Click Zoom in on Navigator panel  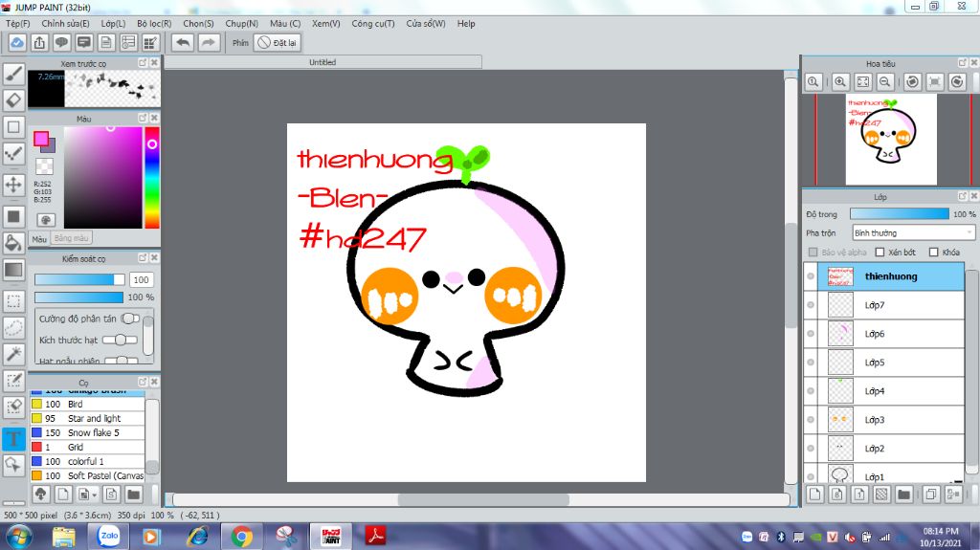[840, 82]
